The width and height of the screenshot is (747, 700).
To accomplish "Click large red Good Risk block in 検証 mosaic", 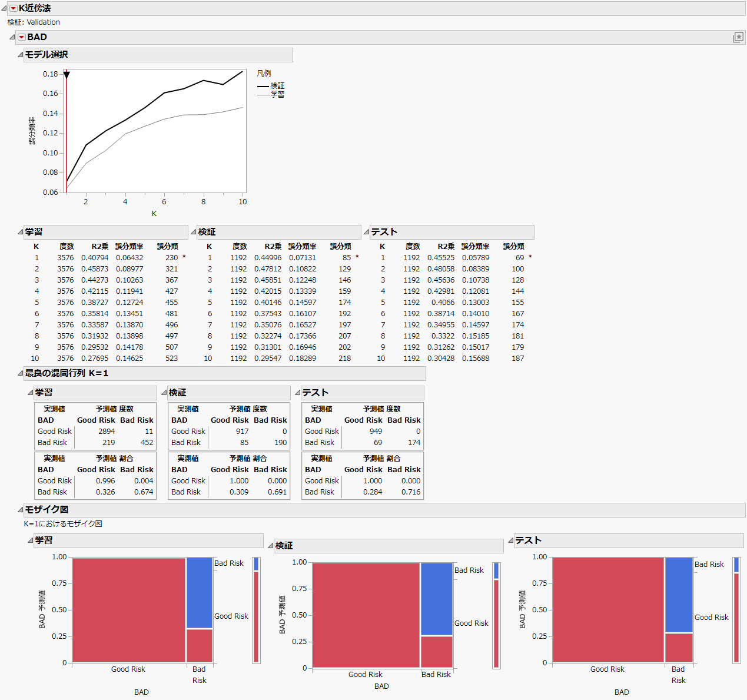I will pos(366,615).
